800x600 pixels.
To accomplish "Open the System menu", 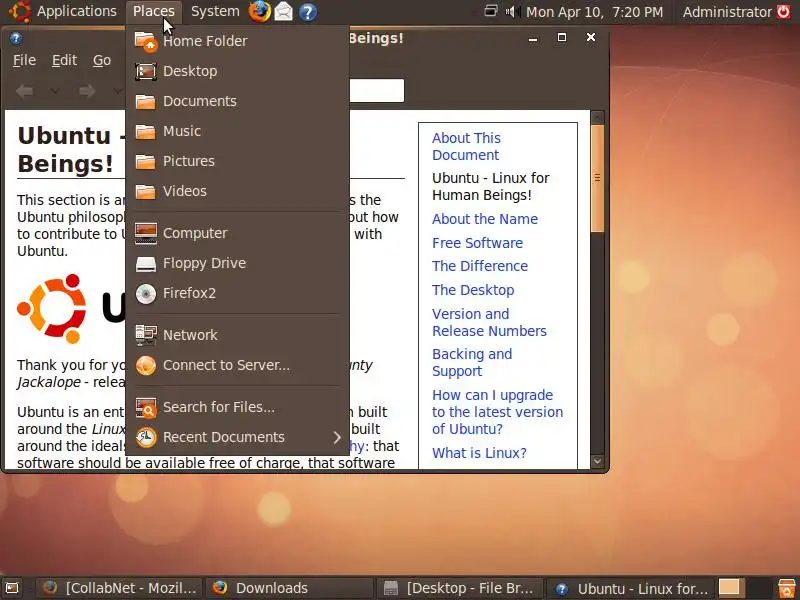I will click(215, 11).
